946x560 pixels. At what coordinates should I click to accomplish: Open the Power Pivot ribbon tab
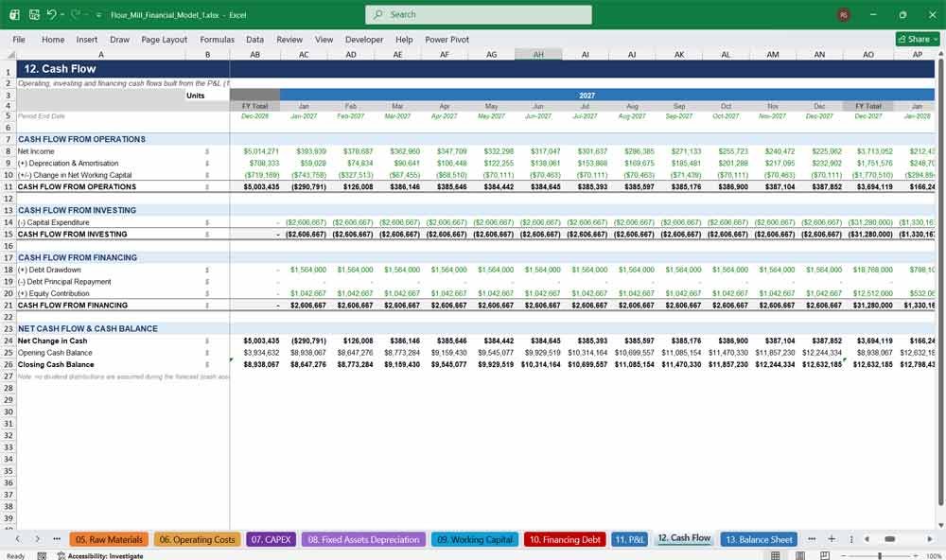[447, 39]
